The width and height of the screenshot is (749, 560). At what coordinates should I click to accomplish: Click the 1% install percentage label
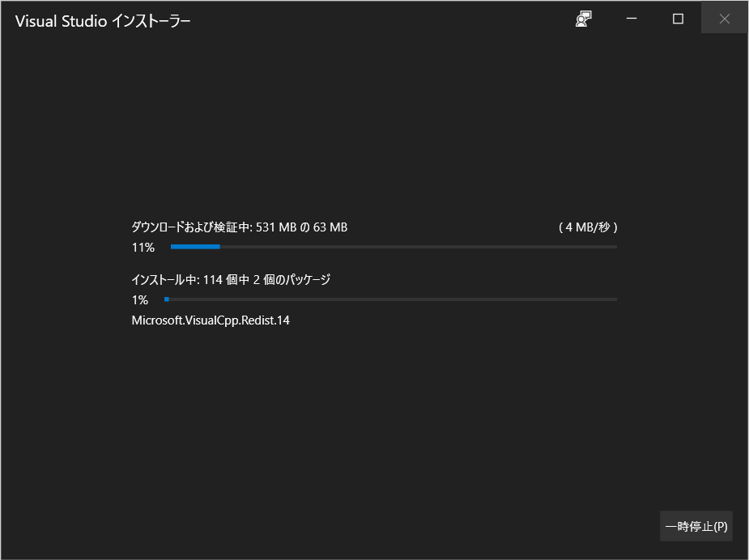pyautogui.click(x=140, y=299)
